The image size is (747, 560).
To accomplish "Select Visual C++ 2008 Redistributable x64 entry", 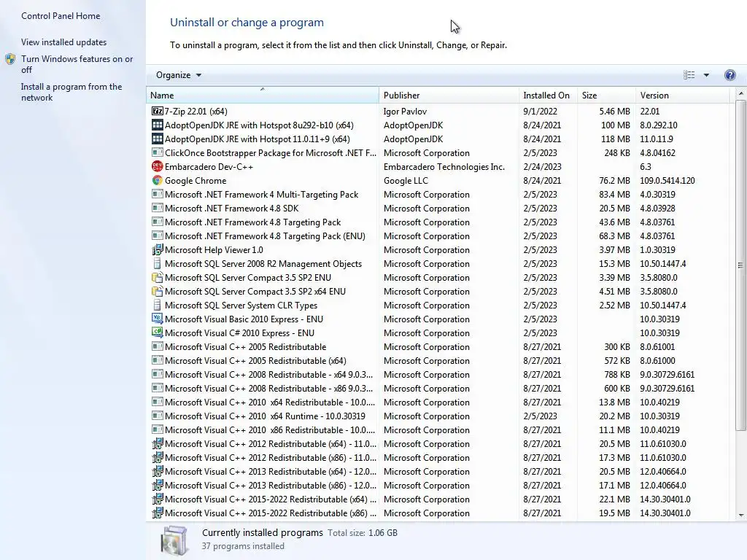I will (x=438, y=374).
